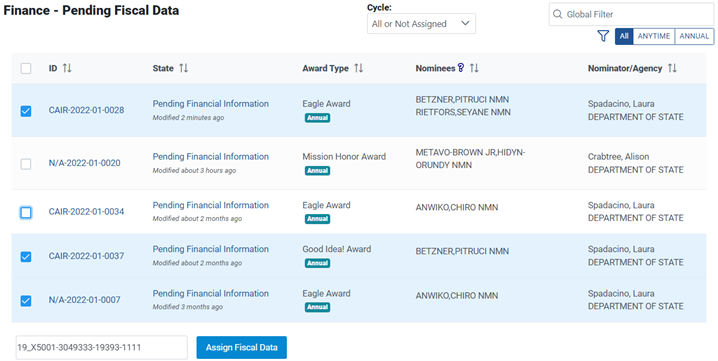Sort table by ID column arrows
This screenshot has width=718, height=361.
coord(67,68)
